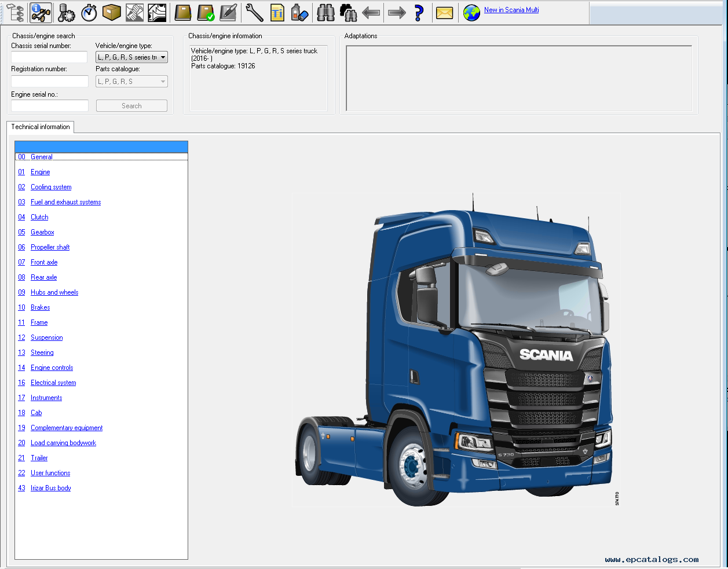Screen dimensions: 728x569
Task: Select the wrench tool icon
Action: click(x=254, y=12)
